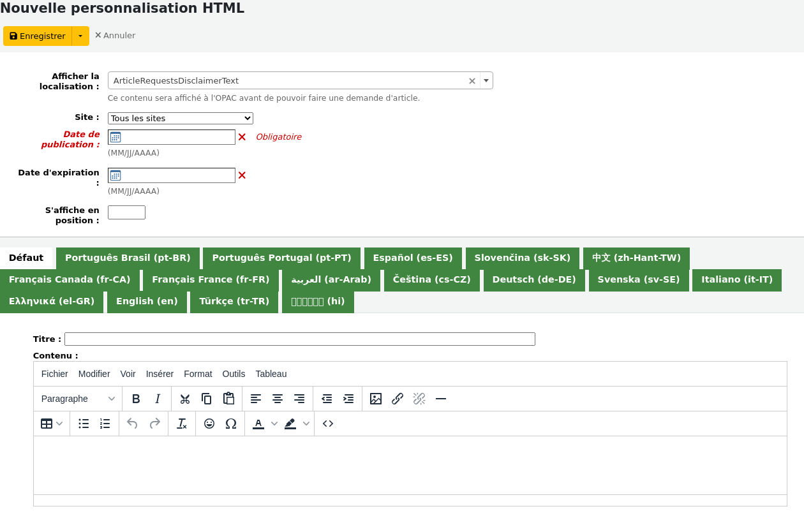The width and height of the screenshot is (804, 532).
Task: Switch to the English (en) tab
Action: 147,301
